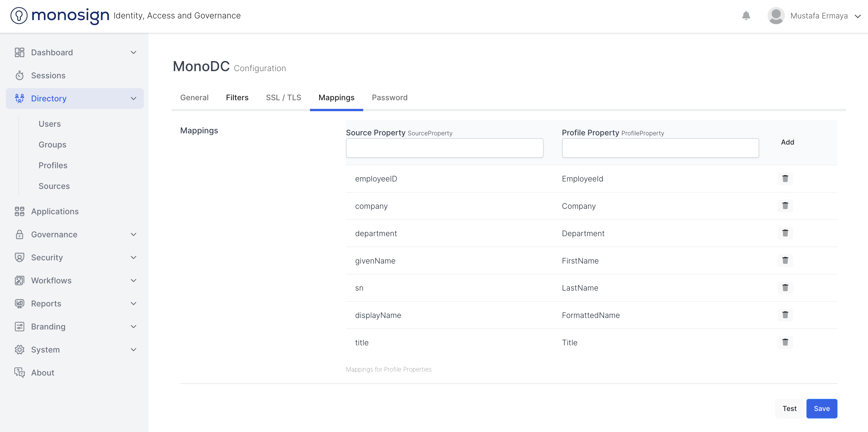868x432 pixels.
Task: Open the Mustafa Ermaya user dropdown
Action: point(858,16)
